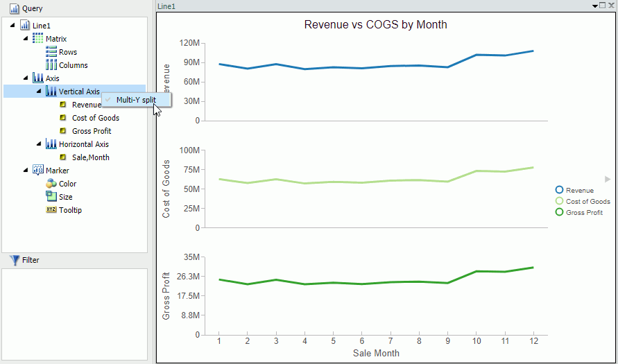The width and height of the screenshot is (618, 364).
Task: Click the Filter funnel icon
Action: [14, 260]
